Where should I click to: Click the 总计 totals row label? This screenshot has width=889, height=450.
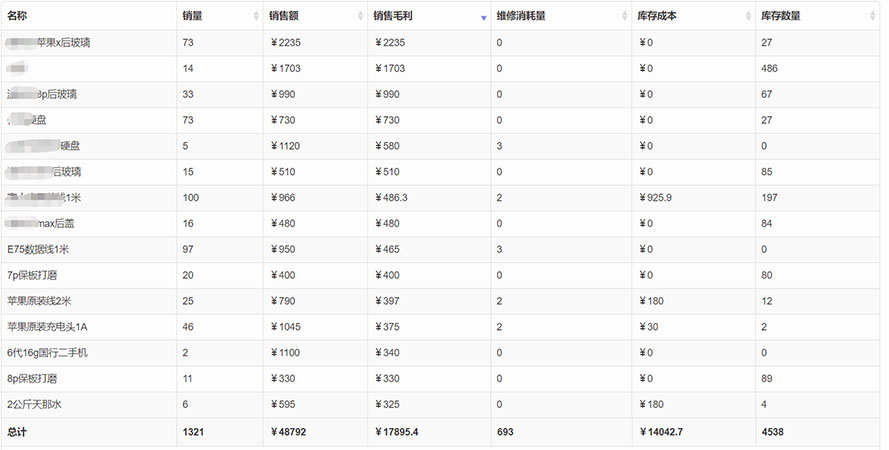pyautogui.click(x=17, y=432)
